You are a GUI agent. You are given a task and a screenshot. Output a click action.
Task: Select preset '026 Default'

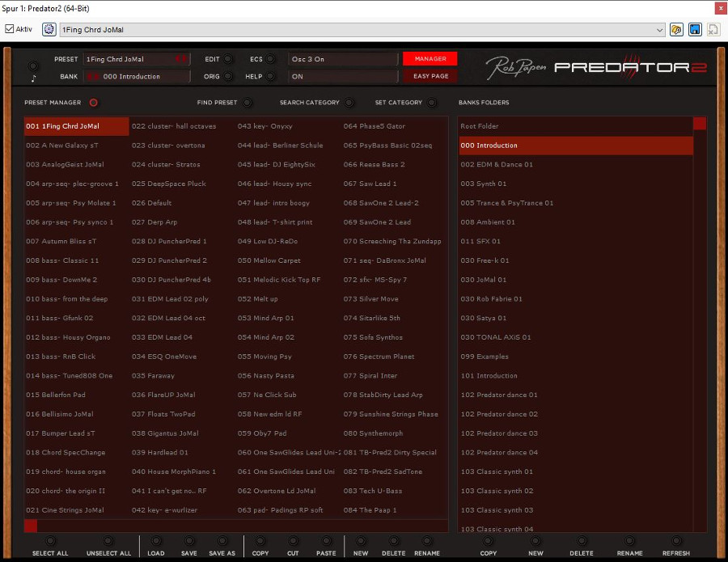point(151,203)
